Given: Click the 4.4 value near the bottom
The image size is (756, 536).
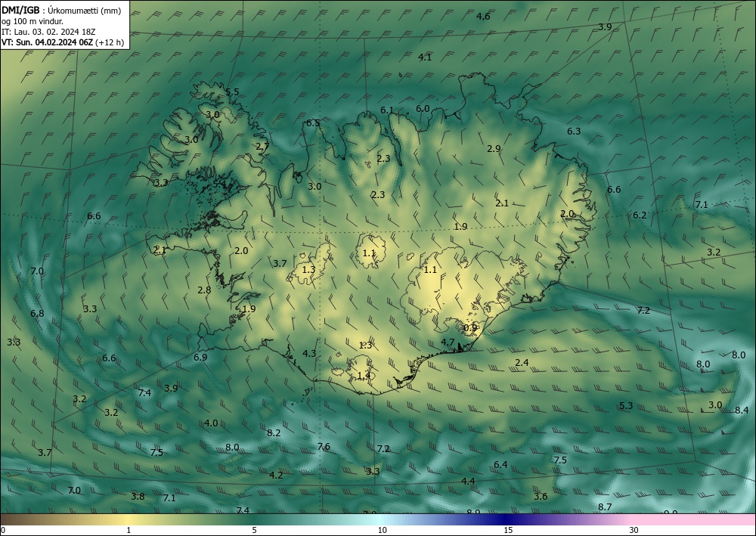Looking at the screenshot, I should (x=468, y=482).
